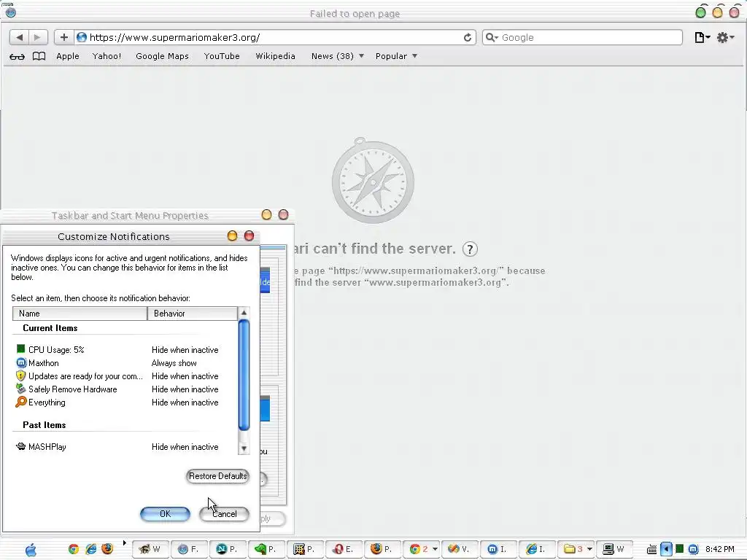Expand the Chrome group of 2 windows

pos(422,549)
